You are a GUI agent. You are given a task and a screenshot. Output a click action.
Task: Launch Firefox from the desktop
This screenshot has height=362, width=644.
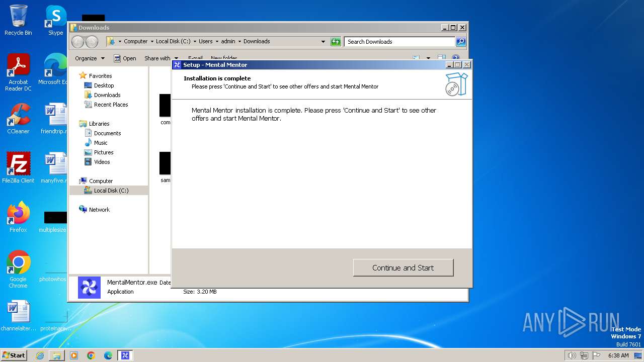click(18, 217)
